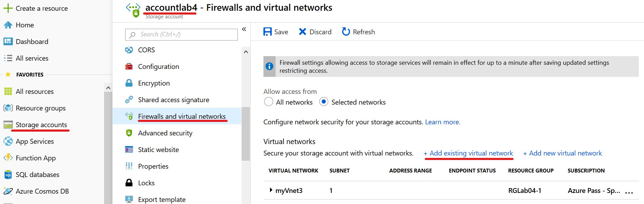Select the Selected networks radio button

(324, 102)
